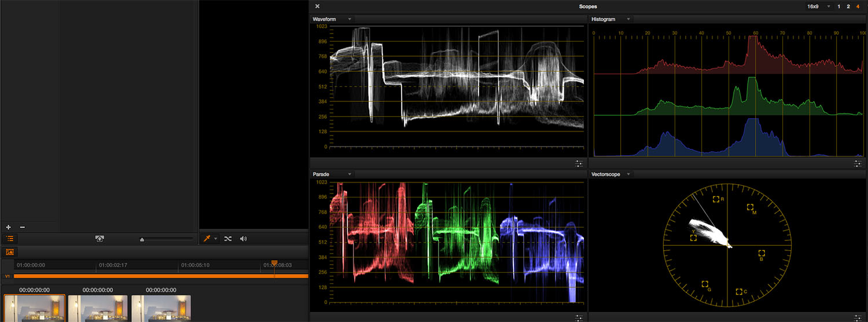Click the orange playhead marker on timeline
The width and height of the screenshot is (868, 322).
tap(274, 264)
